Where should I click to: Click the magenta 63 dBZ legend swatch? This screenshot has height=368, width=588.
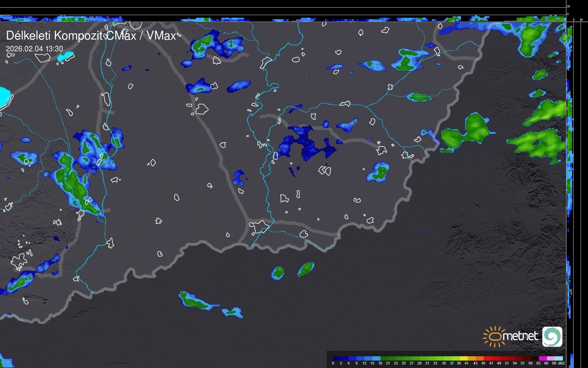(543, 358)
